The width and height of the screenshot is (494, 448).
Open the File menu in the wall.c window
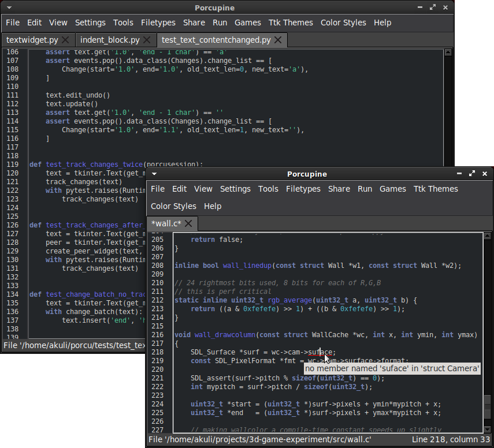[157, 189]
